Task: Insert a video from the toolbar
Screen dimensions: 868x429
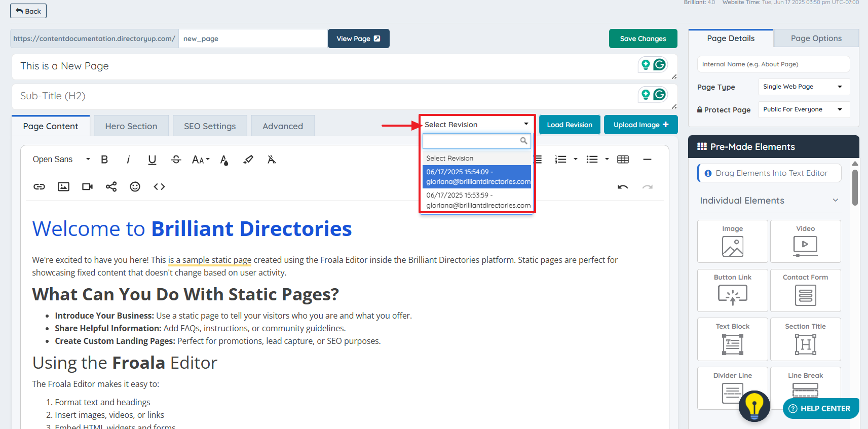Action: point(87,187)
